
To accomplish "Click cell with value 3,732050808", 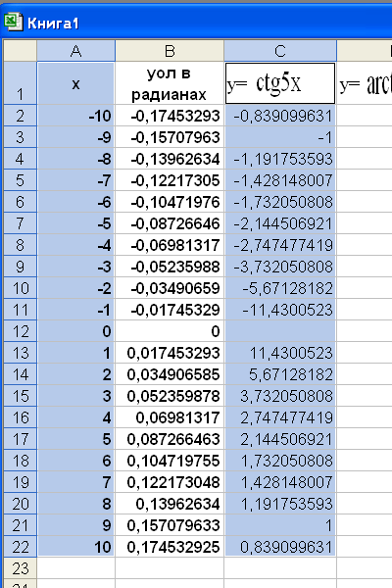I will point(280,396).
